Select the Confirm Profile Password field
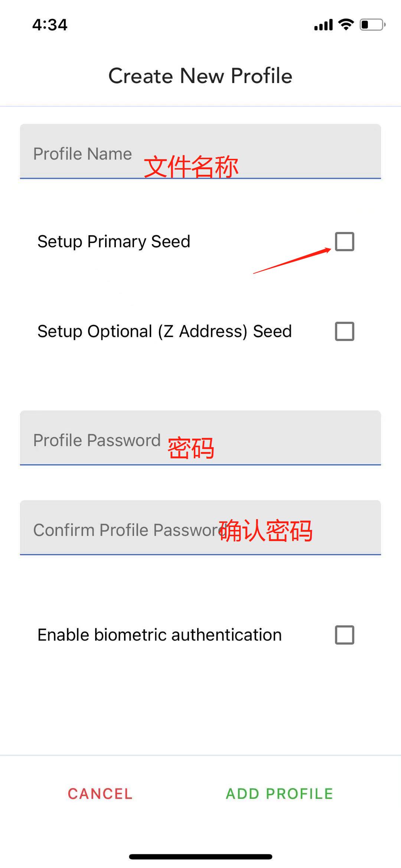This screenshot has height=868, width=401. click(200, 528)
